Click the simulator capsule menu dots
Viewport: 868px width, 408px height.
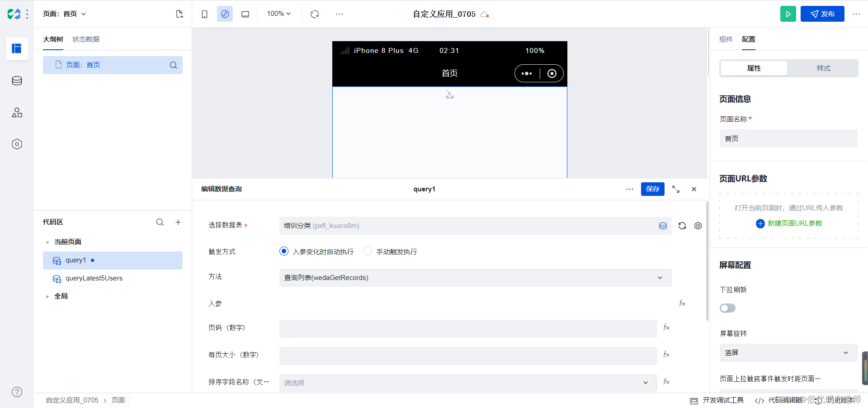(527, 74)
